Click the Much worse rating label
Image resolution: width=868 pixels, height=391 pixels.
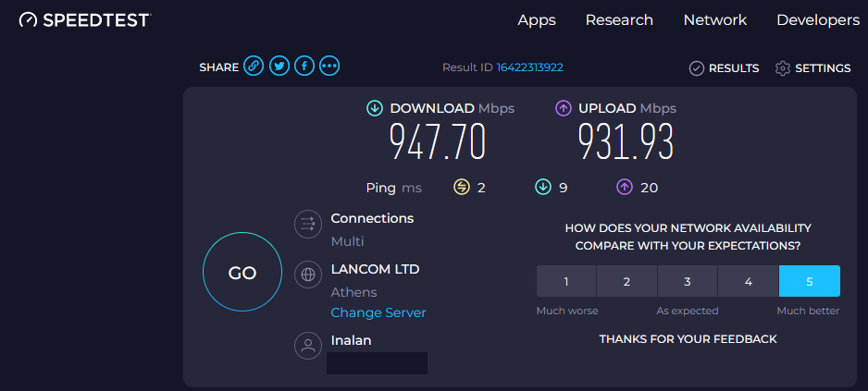pyautogui.click(x=567, y=311)
